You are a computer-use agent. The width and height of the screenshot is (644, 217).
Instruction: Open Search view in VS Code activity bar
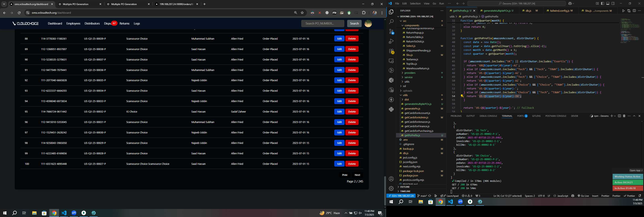coord(391,22)
